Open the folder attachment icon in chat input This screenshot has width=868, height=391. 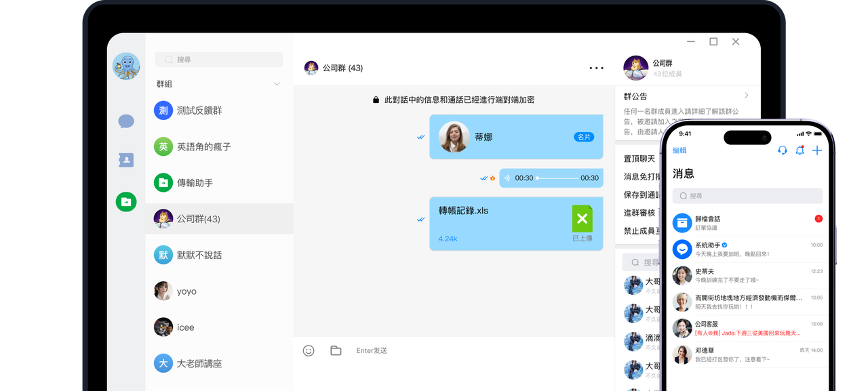[x=336, y=350]
